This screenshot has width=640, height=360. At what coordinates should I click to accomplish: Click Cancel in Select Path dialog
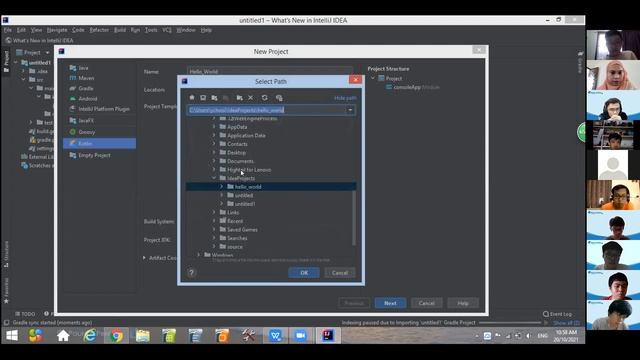(340, 273)
